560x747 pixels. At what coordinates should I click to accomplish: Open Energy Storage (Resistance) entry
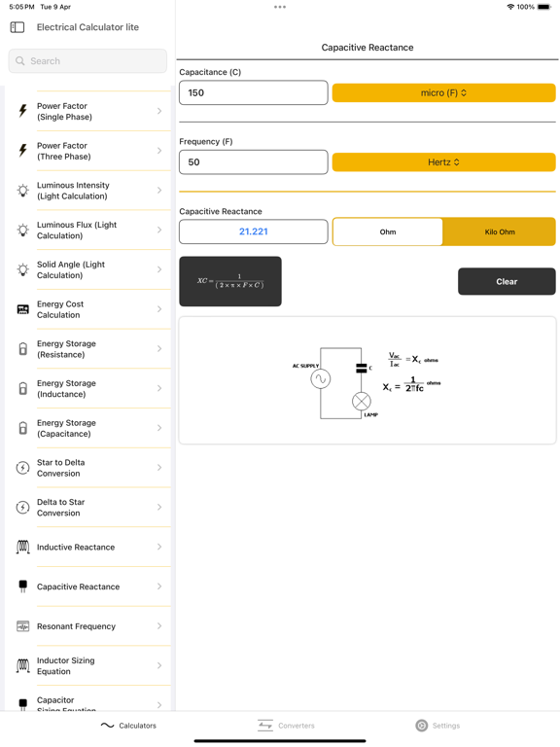click(x=88, y=349)
